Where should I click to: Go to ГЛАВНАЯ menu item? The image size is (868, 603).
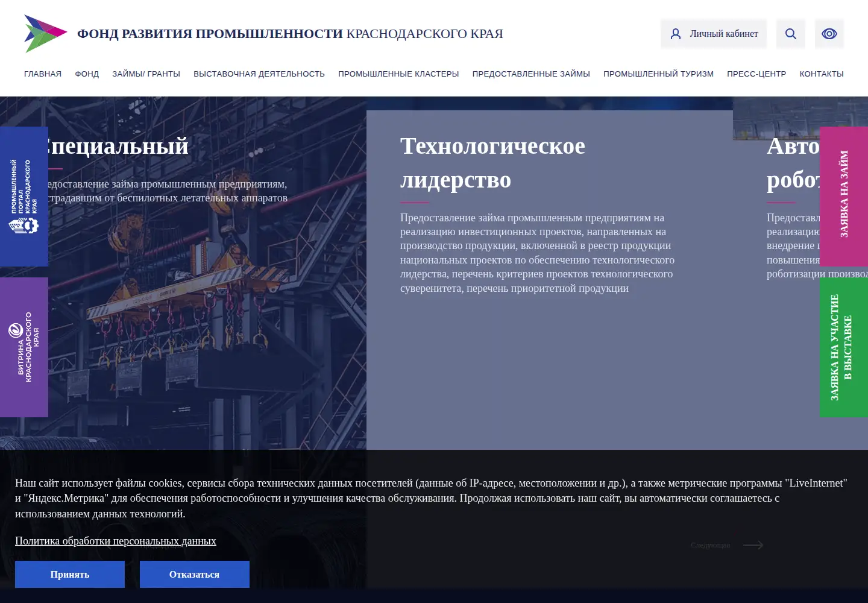tap(43, 74)
